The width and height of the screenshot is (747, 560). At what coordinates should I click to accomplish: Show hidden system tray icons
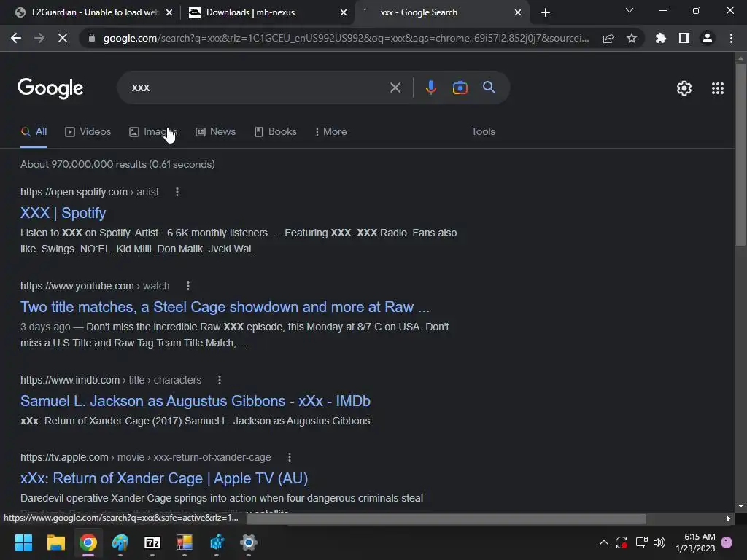click(x=603, y=542)
